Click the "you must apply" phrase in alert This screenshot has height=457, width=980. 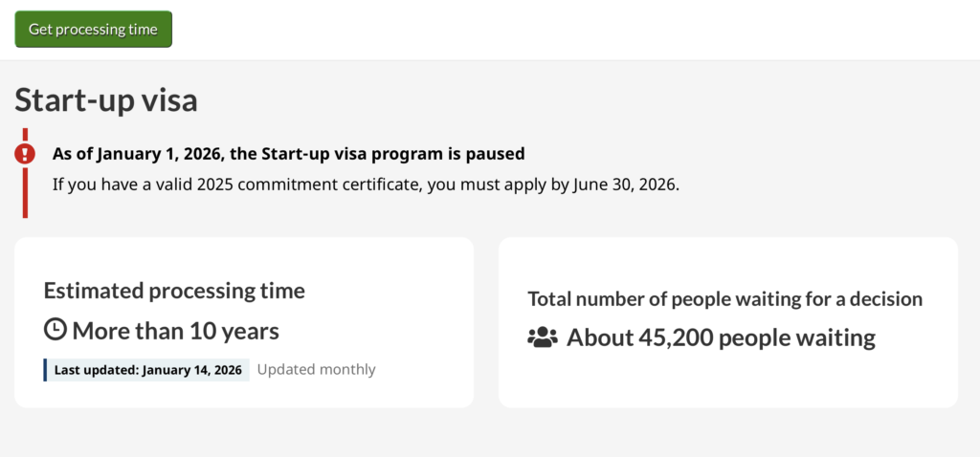point(496,185)
